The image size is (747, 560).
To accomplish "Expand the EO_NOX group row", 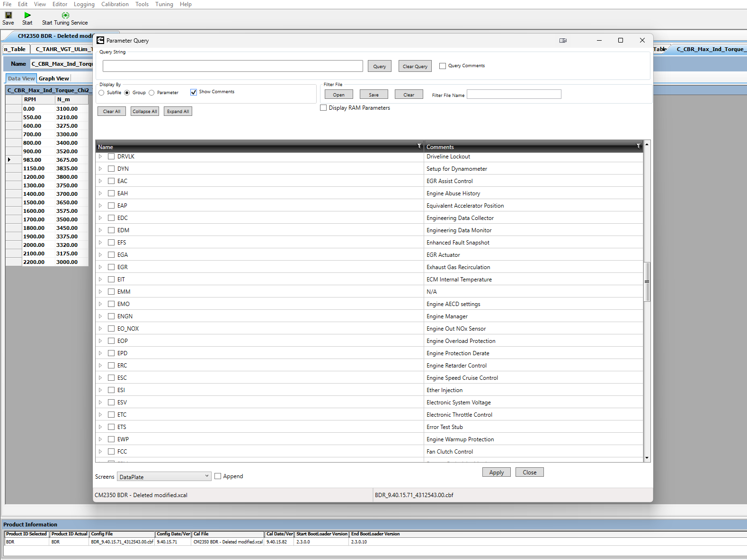I will (100, 329).
